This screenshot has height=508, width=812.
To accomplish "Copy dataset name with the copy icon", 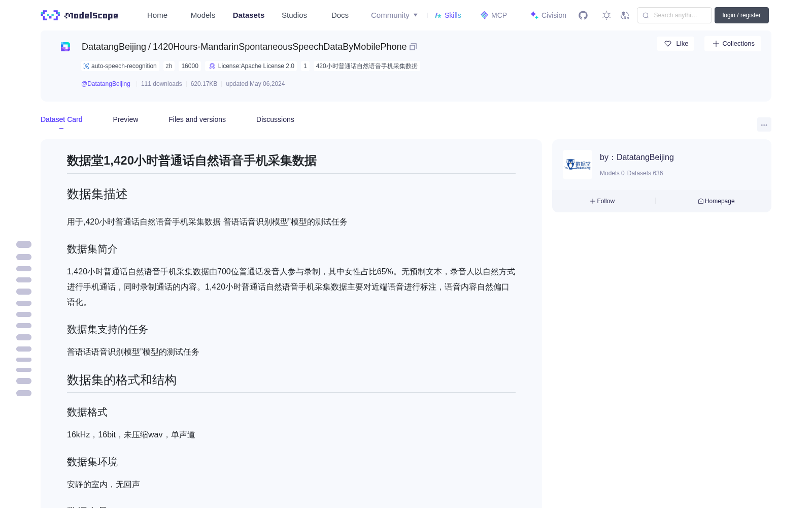I will (413, 47).
